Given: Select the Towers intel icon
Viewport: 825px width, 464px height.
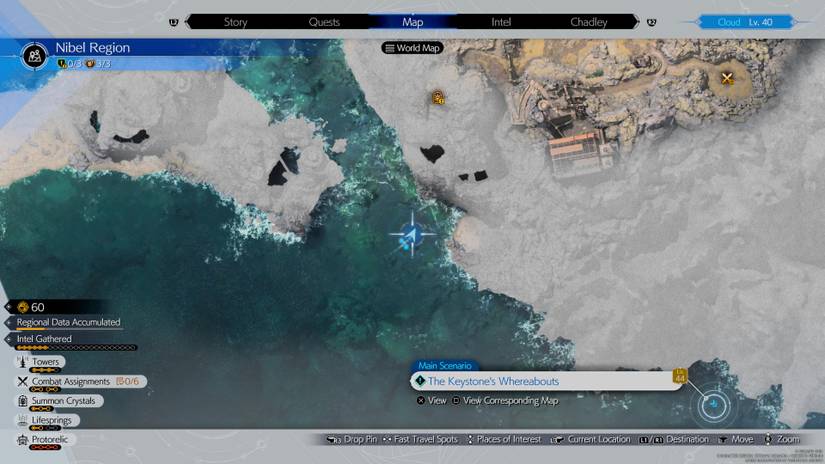Looking at the screenshot, I should [22, 362].
